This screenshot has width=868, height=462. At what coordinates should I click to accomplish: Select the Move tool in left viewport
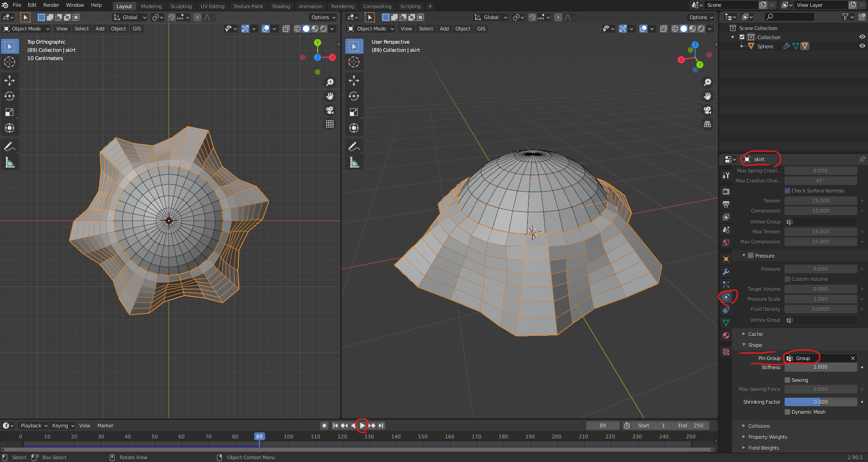[x=10, y=81]
